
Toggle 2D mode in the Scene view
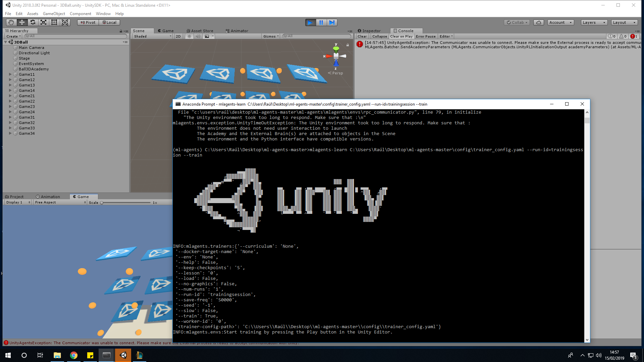click(x=178, y=36)
